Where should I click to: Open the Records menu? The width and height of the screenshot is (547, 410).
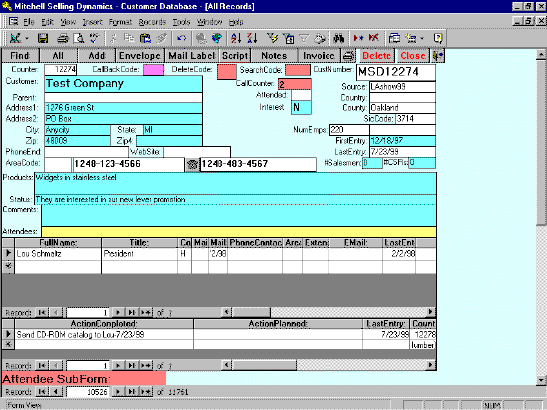(x=152, y=22)
